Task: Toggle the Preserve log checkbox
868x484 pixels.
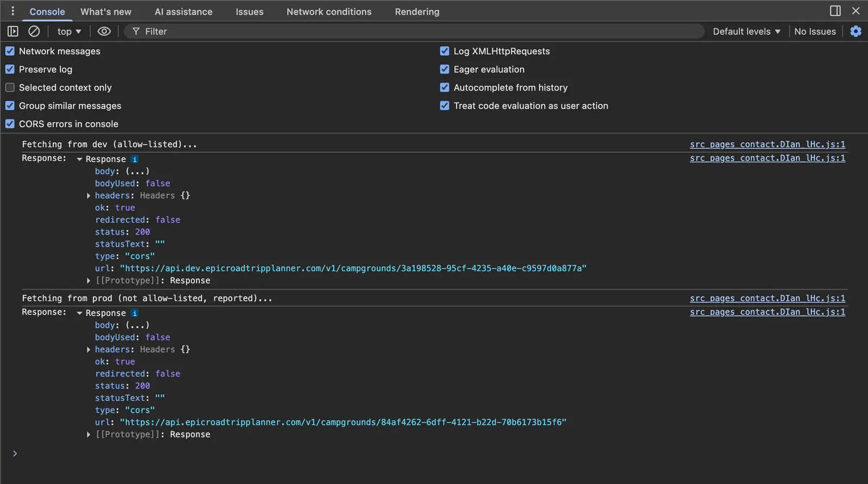Action: tap(10, 69)
